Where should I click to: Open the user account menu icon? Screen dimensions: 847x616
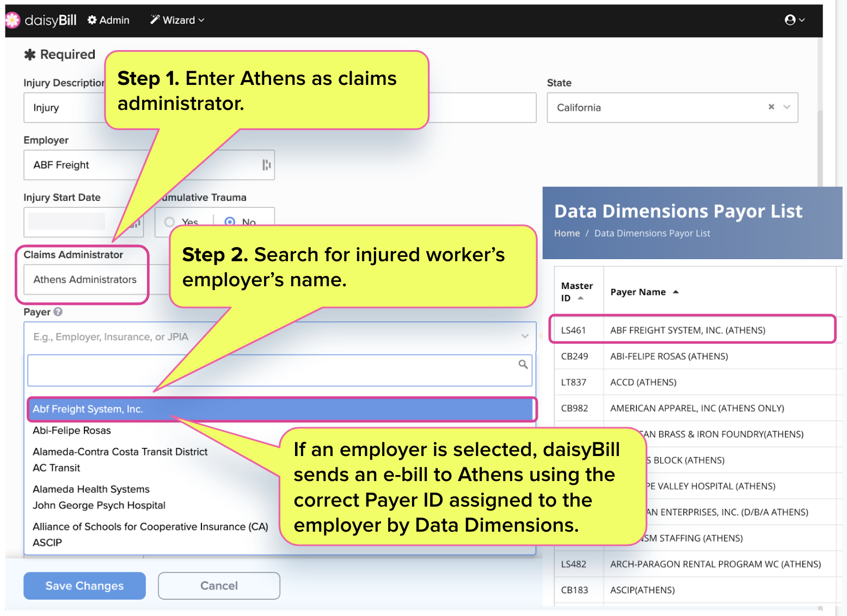794,20
